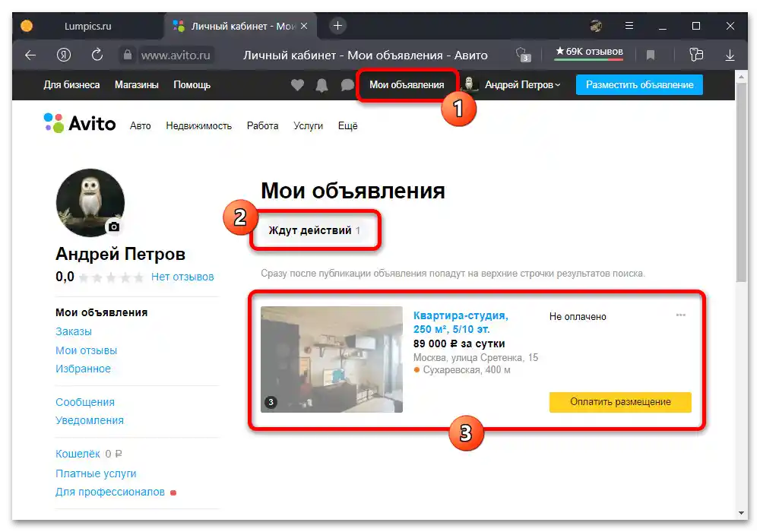Click the Avito logo
Viewport: 760px width, 532px height.
(80, 124)
